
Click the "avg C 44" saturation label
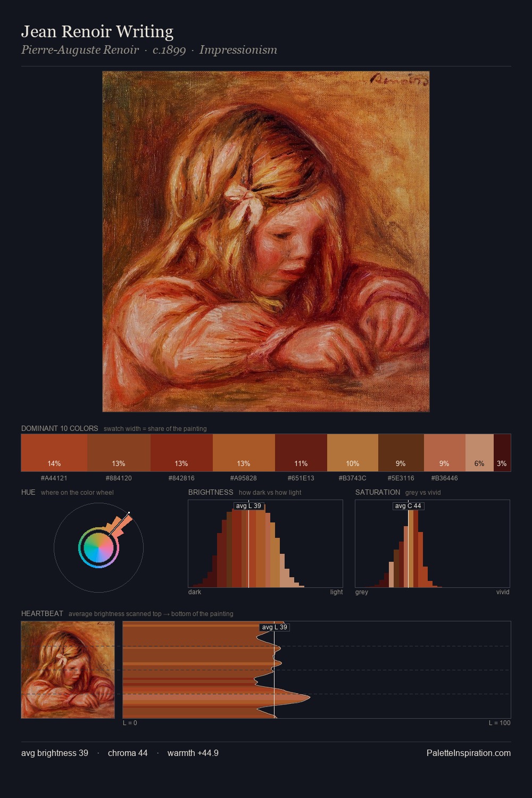pyautogui.click(x=408, y=506)
